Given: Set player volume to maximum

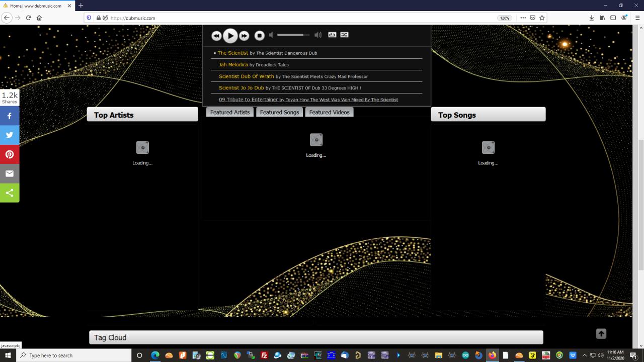Looking at the screenshot, I should [318, 35].
